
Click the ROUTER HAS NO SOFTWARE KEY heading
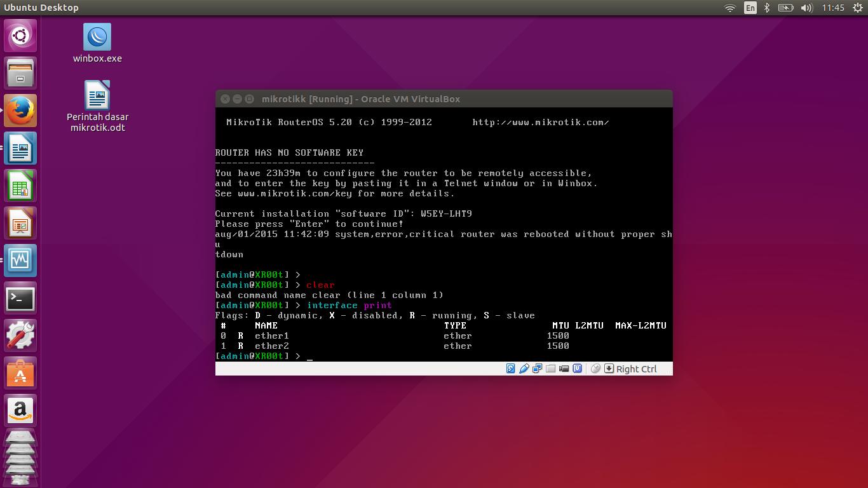point(289,152)
